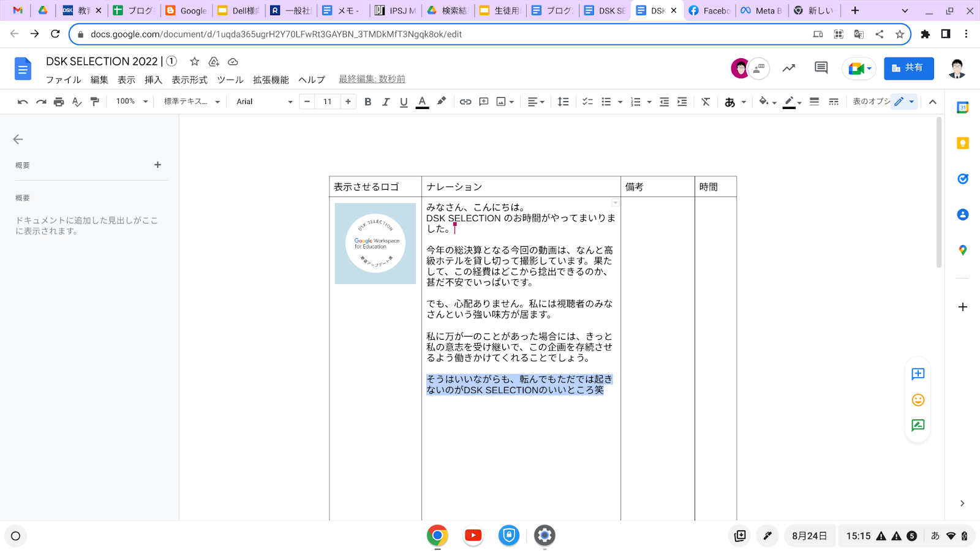This screenshot has height=551, width=980.
Task: Click the font size field
Action: pos(328,102)
